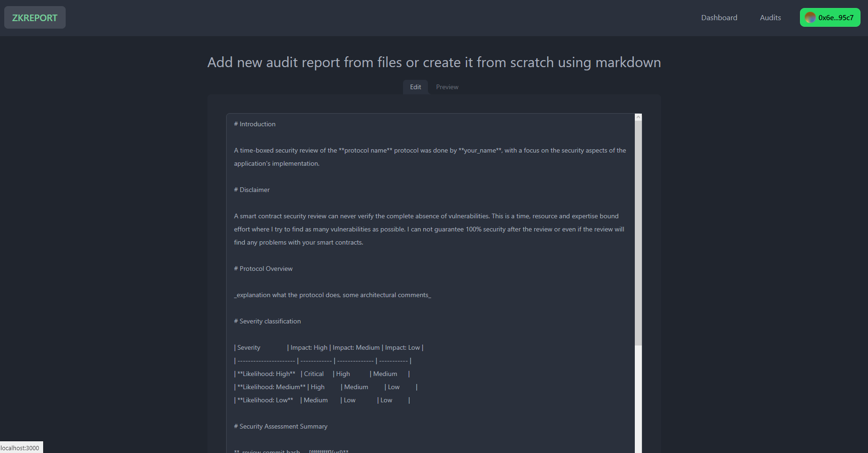Click the wallet address 0x6e...95c7 button
Viewport: 868px width, 453px height.
pyautogui.click(x=830, y=17)
